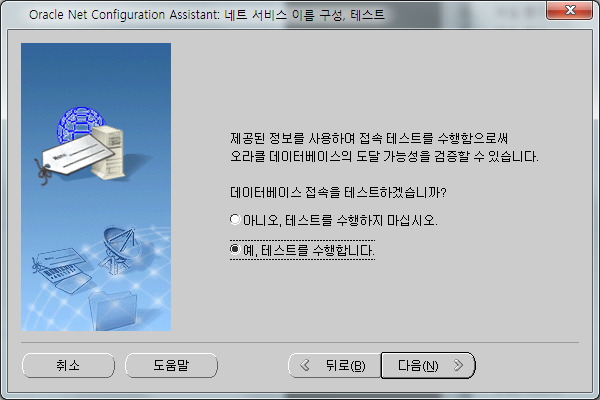Click the left chevron in 뒤로 button

click(305, 365)
